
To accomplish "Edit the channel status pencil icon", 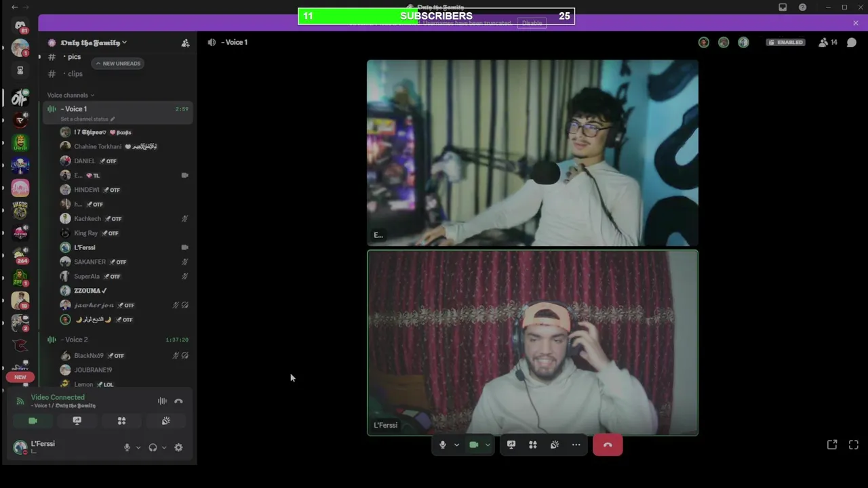I will pyautogui.click(x=113, y=119).
